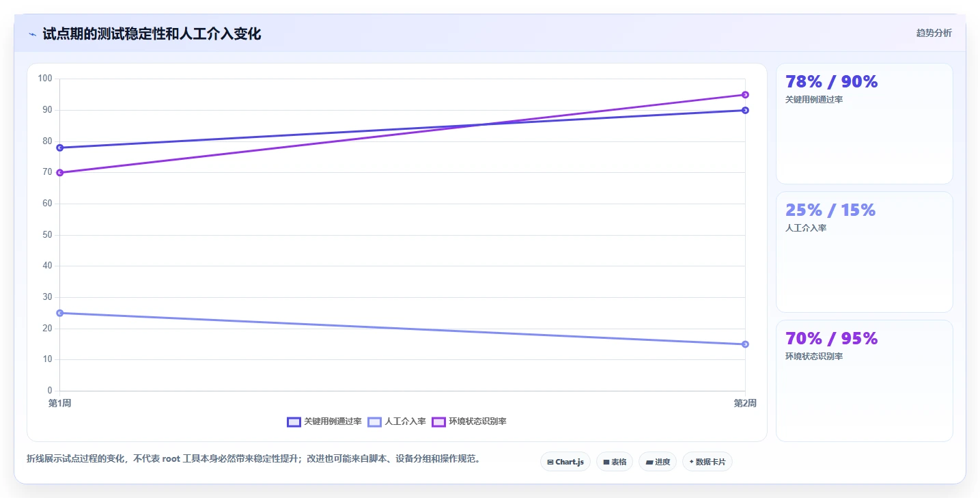
Task: Toggle the 人工介入率 legend entry
Action: pos(397,421)
